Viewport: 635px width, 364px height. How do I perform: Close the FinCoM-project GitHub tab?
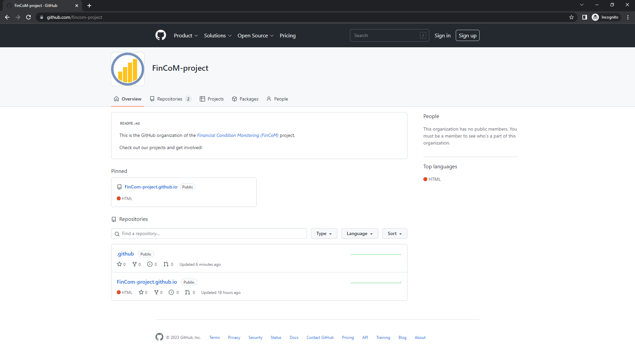click(77, 6)
